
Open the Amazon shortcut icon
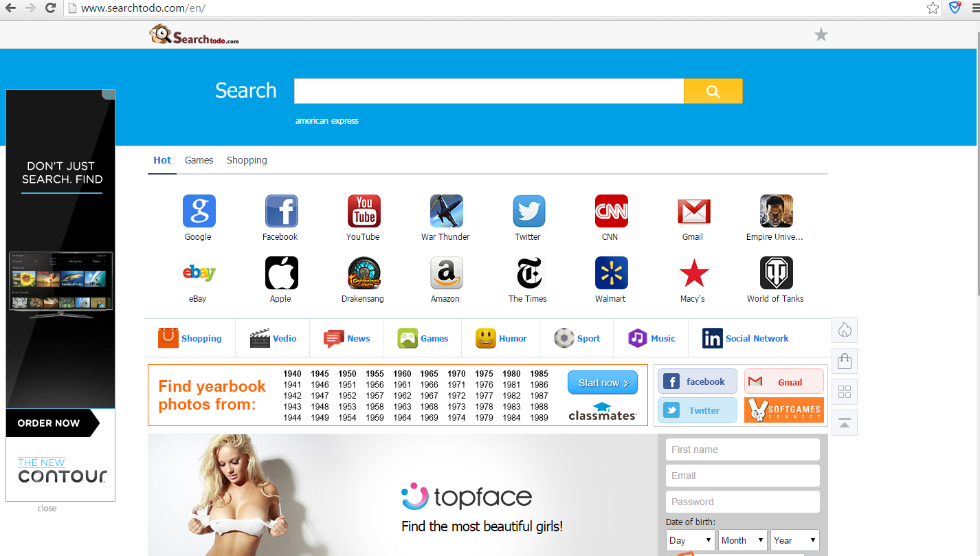pos(447,273)
